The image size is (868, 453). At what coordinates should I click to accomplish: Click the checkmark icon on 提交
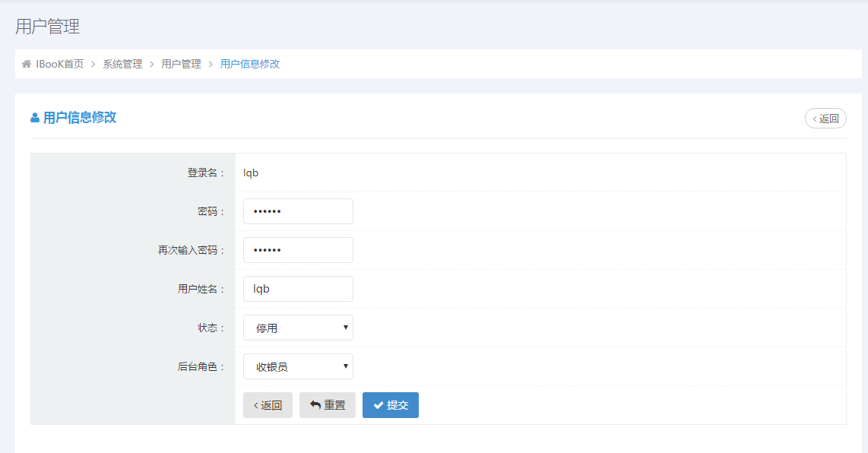(378, 405)
